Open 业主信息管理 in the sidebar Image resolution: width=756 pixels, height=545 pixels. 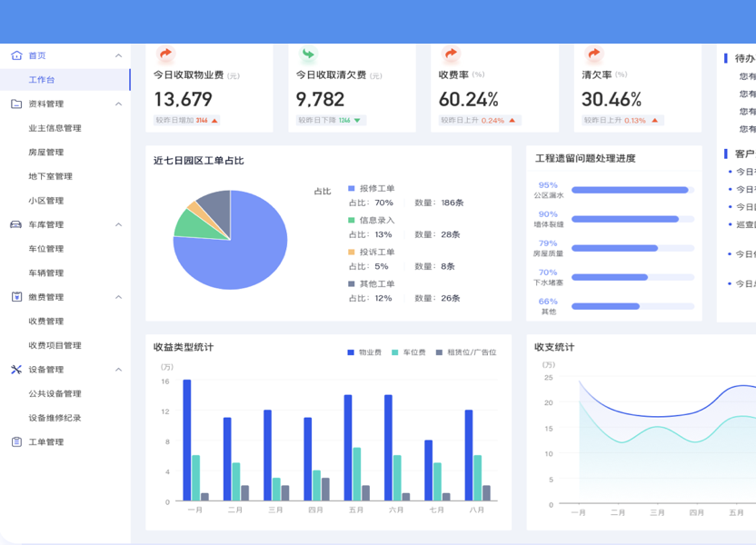[x=55, y=128]
